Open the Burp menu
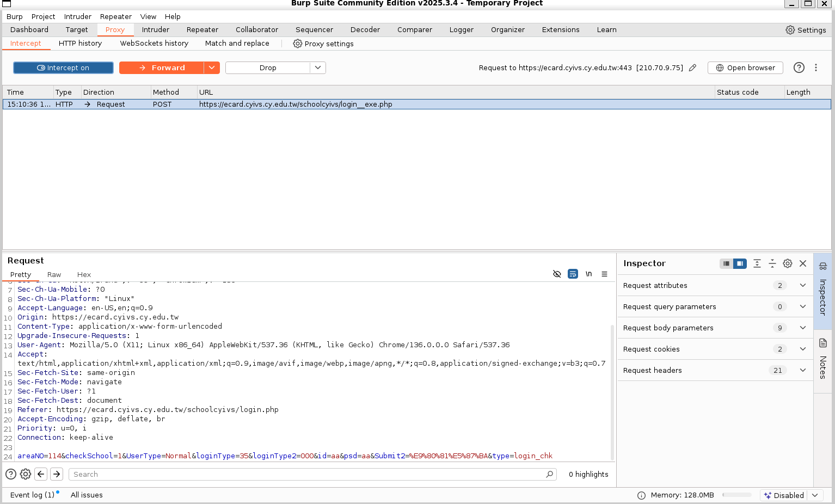Screen dimensions: 835x504 [15, 17]
